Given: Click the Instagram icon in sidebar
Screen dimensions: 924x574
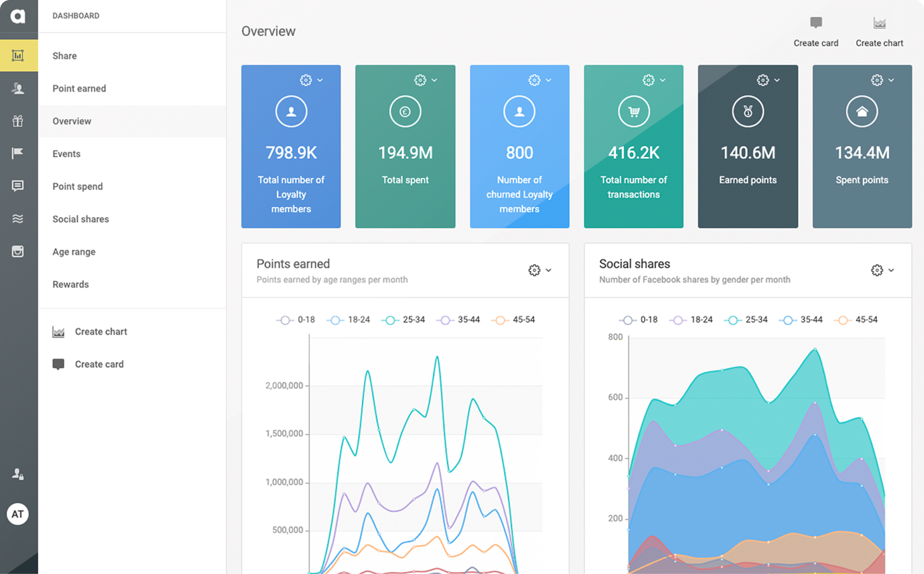Looking at the screenshot, I should point(17,251).
